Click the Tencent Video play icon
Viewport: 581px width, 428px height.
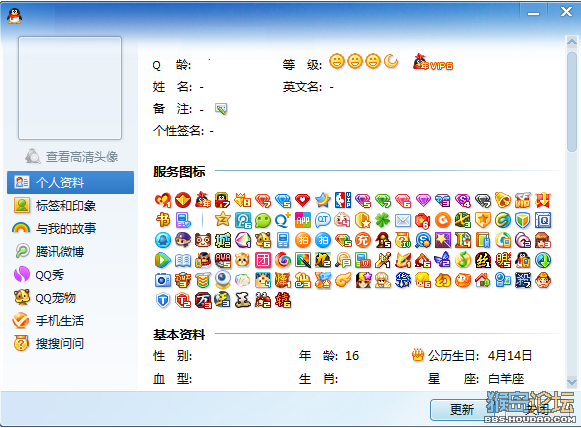(163, 260)
